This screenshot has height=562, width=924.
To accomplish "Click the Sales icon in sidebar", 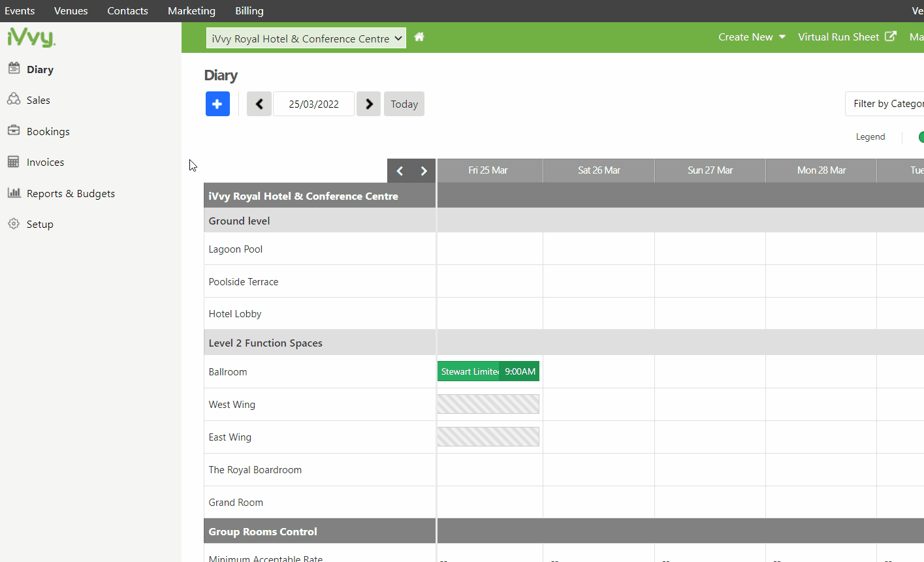I will pos(14,99).
